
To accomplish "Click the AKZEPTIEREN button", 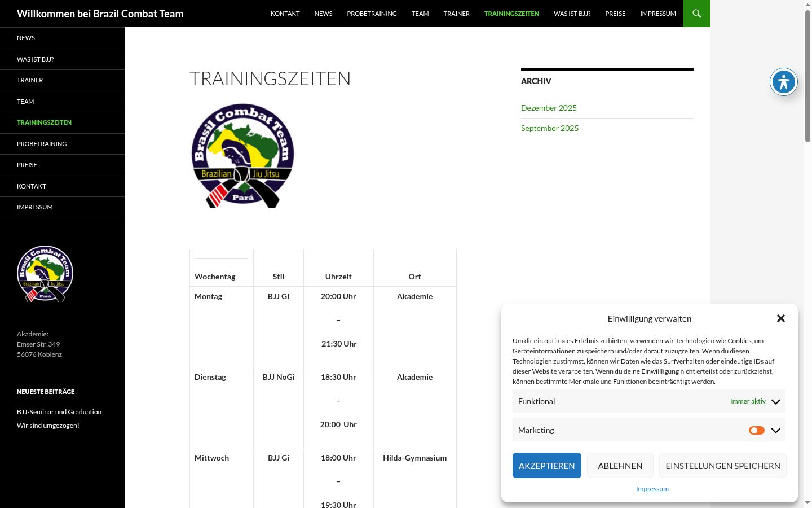I will coord(546,466).
